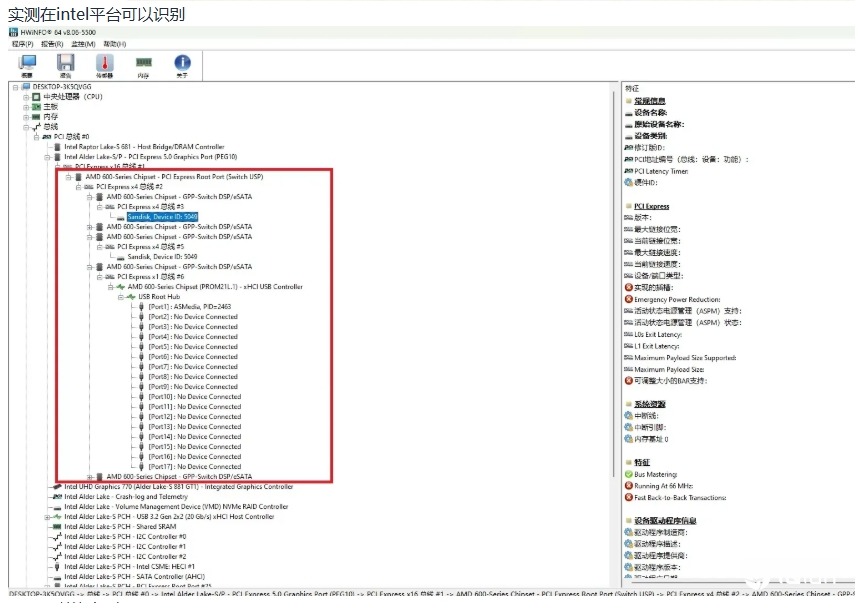Open the 监视(M) menu

[x=84, y=44]
